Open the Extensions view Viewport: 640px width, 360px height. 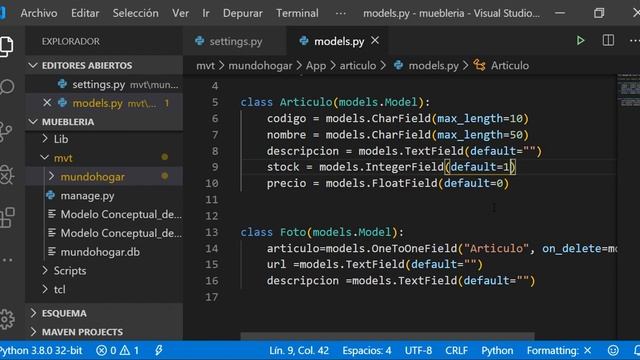tap(7, 217)
